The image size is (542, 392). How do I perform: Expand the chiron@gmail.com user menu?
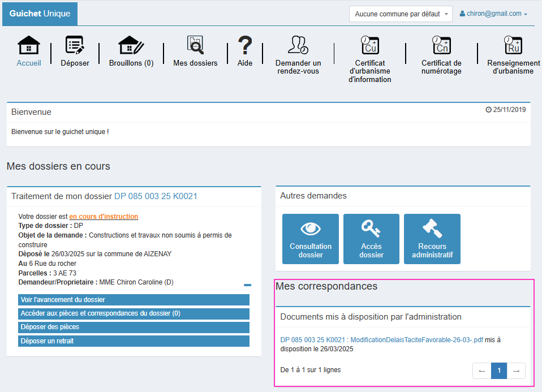pyautogui.click(x=493, y=14)
